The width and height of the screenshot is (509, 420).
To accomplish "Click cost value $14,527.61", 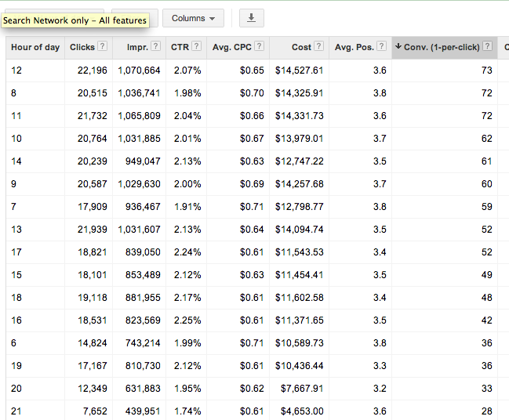I will [x=300, y=71].
